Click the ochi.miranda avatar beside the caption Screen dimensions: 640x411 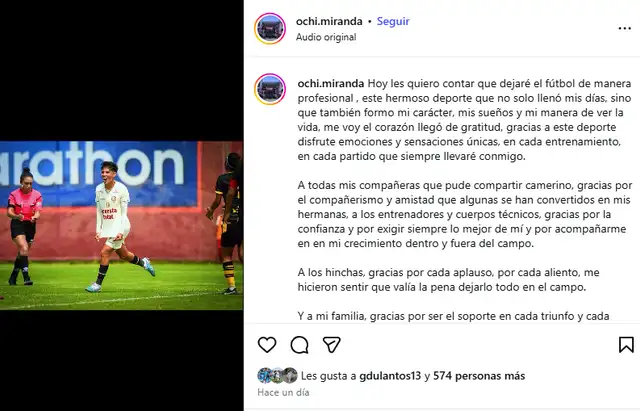(x=270, y=89)
